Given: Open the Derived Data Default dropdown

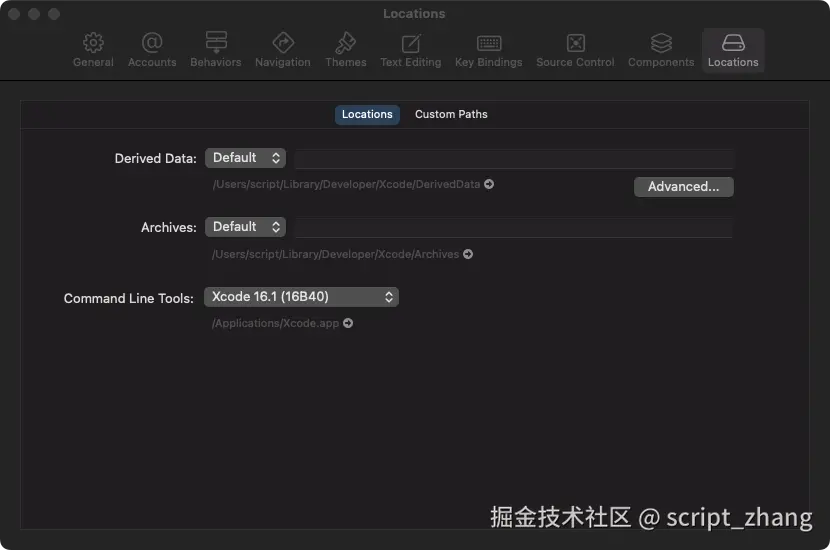Looking at the screenshot, I should (x=245, y=158).
